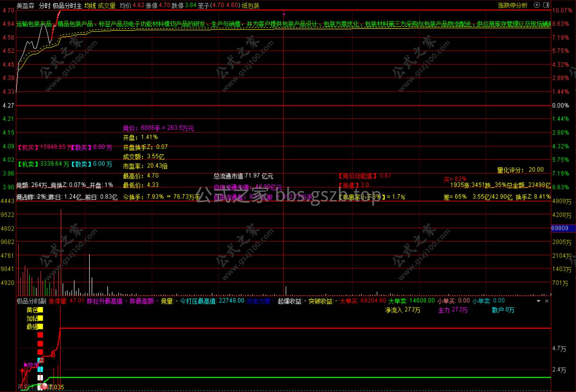Click the 总流通市值 71.97 亿元 text
Image resolution: width=576 pixels, height=392 pixels.
[x=243, y=176]
